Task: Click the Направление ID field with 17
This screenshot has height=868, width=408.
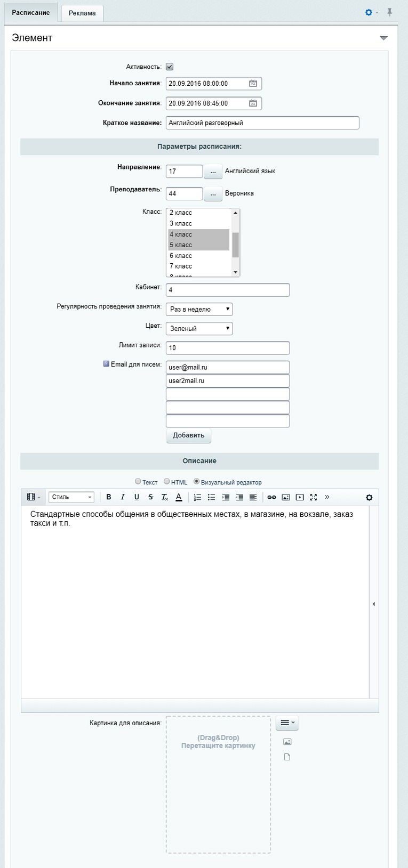Action: click(x=185, y=172)
